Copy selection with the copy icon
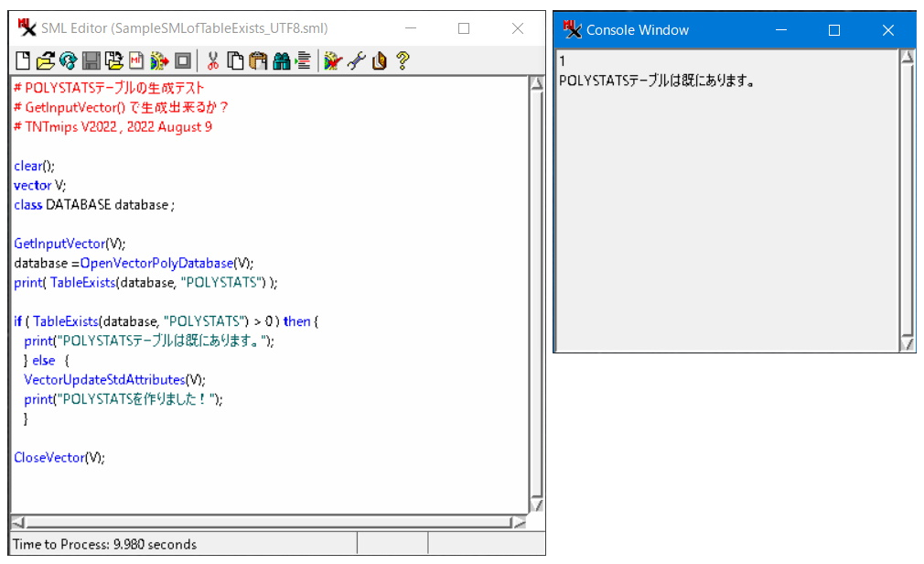Viewport: 924px width, 564px height. (x=235, y=61)
